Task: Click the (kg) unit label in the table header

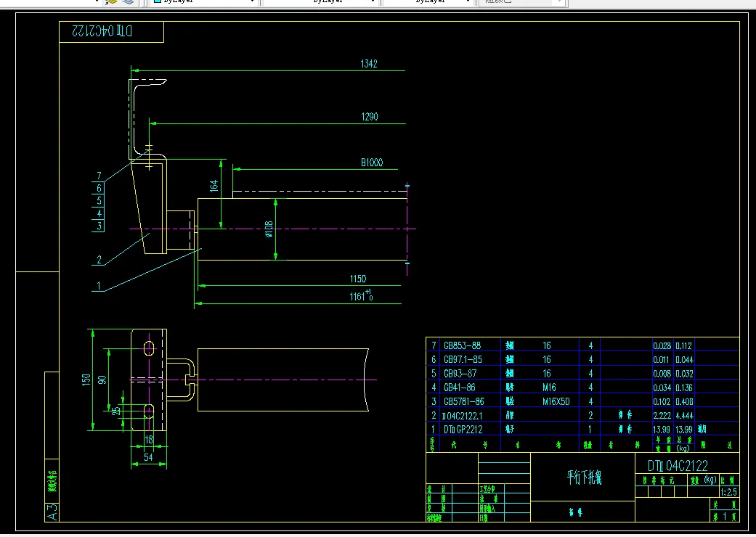Action: click(683, 448)
